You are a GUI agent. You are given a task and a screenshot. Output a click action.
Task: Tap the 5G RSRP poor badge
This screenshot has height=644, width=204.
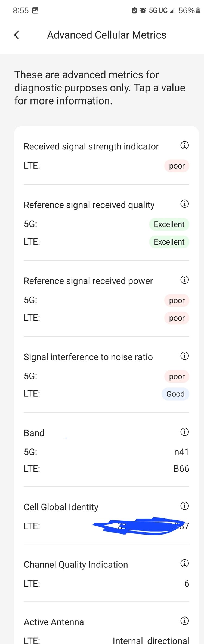(177, 300)
